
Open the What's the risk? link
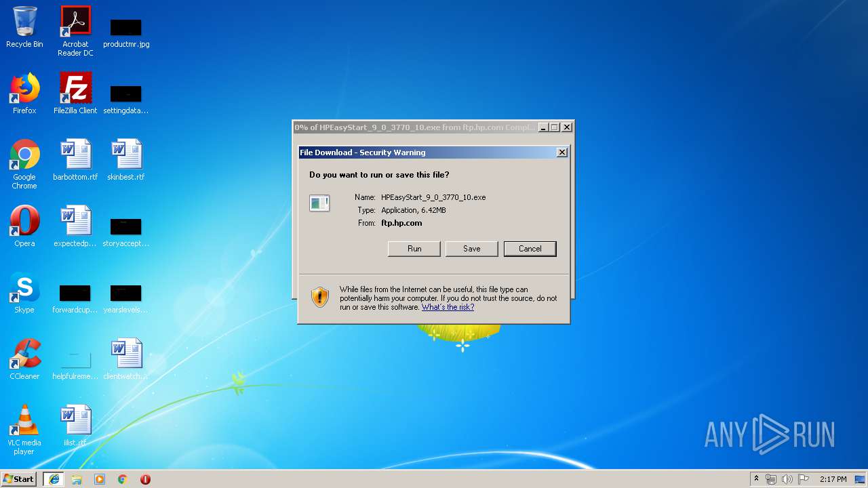[448, 307]
